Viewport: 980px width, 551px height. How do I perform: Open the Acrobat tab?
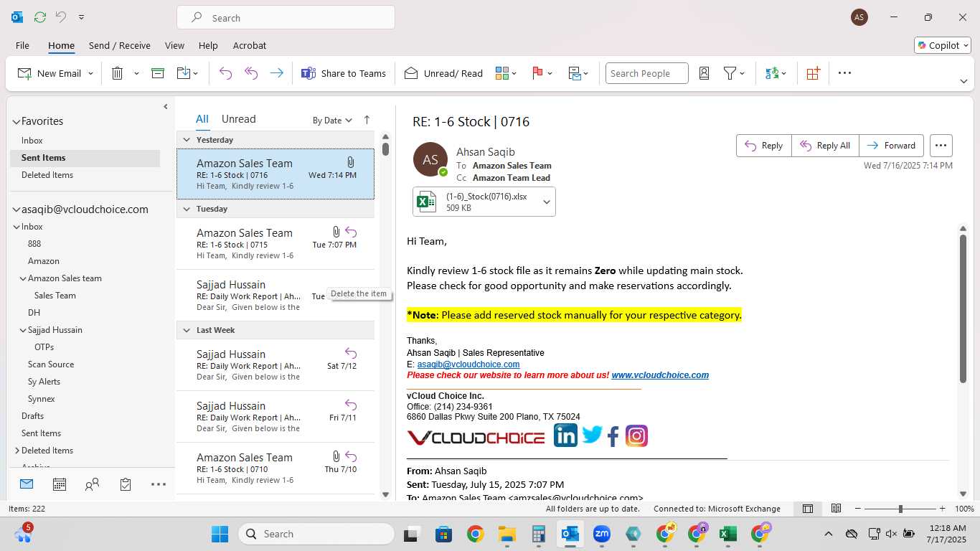tap(250, 45)
